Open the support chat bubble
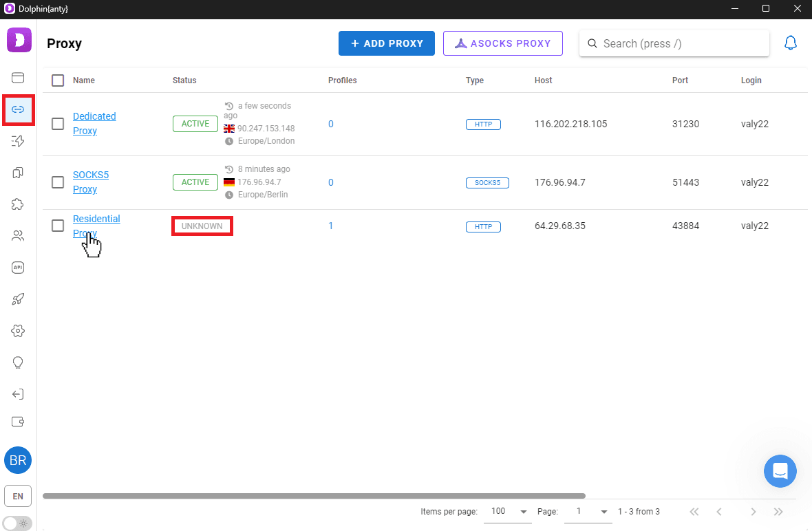The width and height of the screenshot is (812, 531). (x=780, y=471)
